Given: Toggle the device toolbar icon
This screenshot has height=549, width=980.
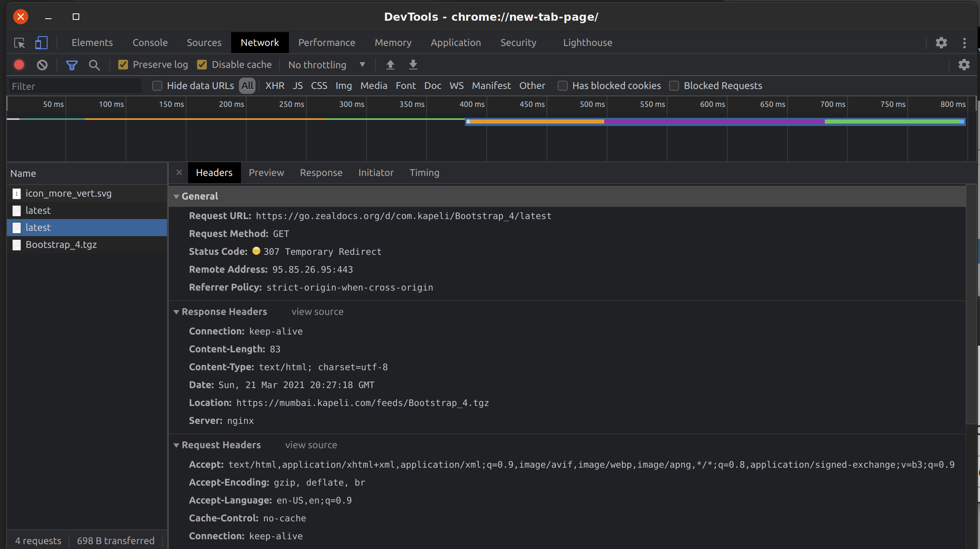Looking at the screenshot, I should (x=41, y=43).
